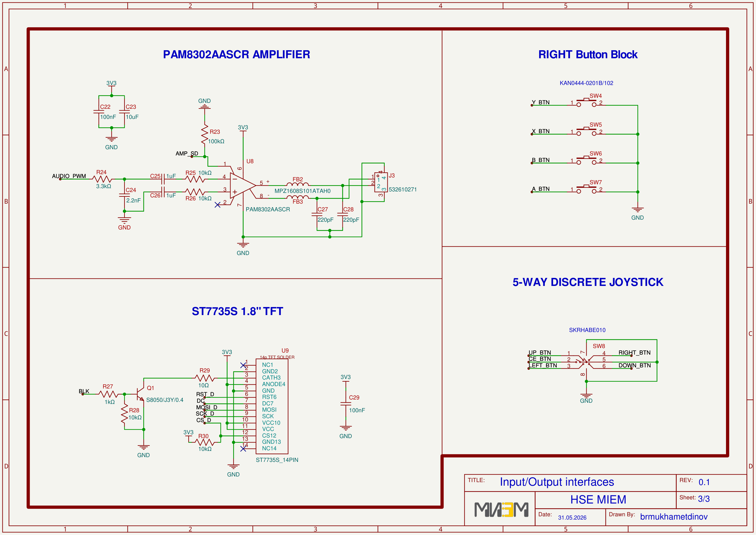Select the FB2 ferrite bead symbol

pos(298,184)
